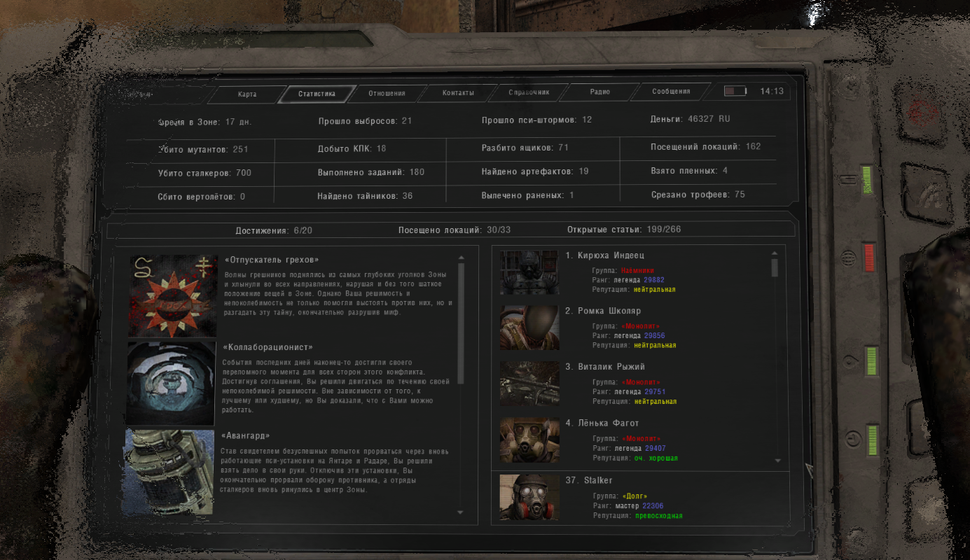The height and width of the screenshot is (560, 970).
Task: Open the Карта tab
Action: (247, 93)
